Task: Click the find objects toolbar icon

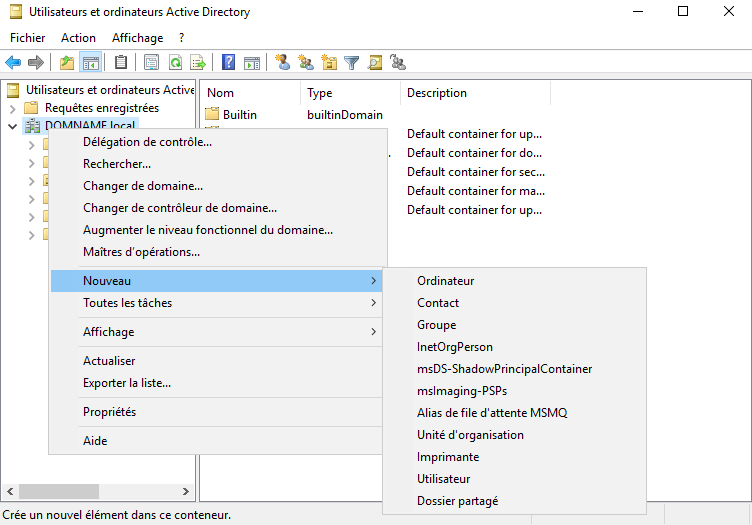Action: coord(375,63)
